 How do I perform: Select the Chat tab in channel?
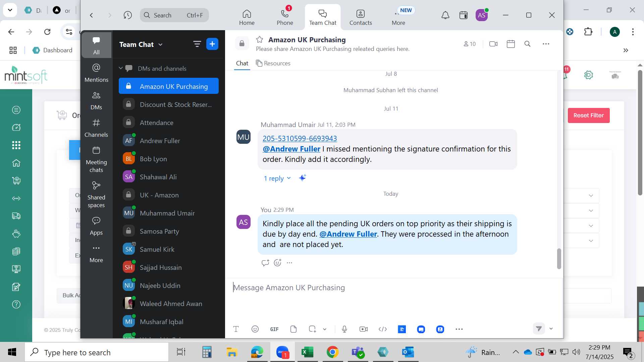point(242,63)
